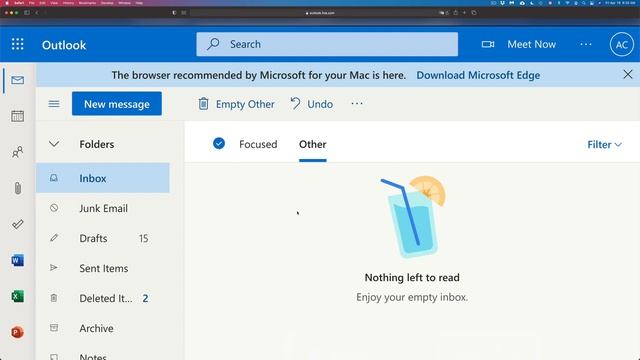Image resolution: width=640 pixels, height=360 pixels.
Task: Open the Junk Email folder
Action: [103, 208]
